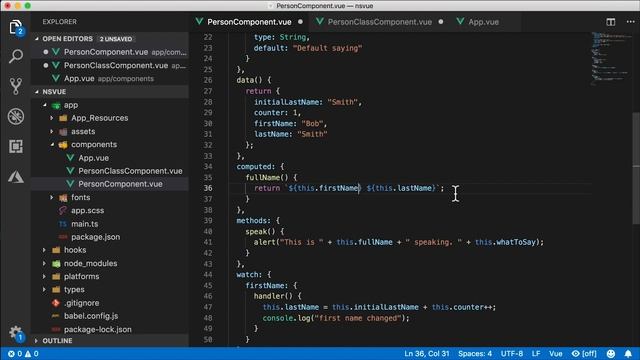The width and height of the screenshot is (640, 360).
Task: Click the feedback smiley icon
Action: pos(611,353)
